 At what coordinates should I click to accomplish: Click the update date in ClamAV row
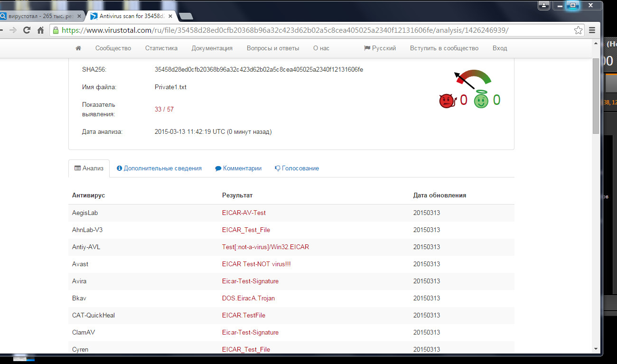point(427,332)
